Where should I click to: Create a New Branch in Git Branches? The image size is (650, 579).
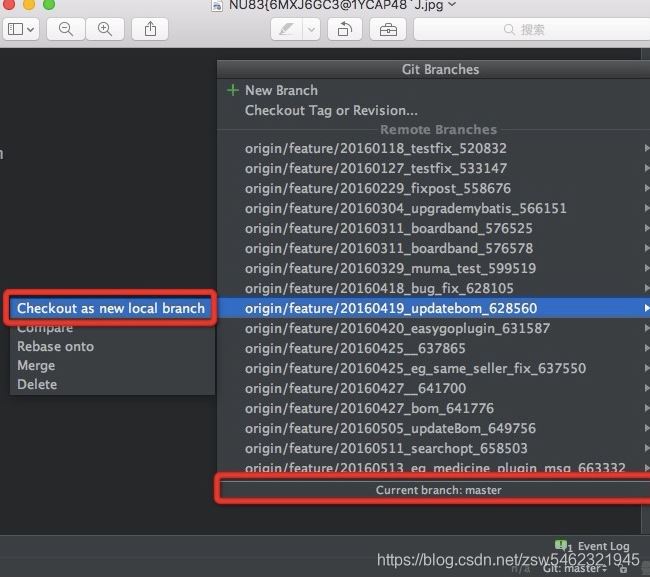[x=281, y=90]
